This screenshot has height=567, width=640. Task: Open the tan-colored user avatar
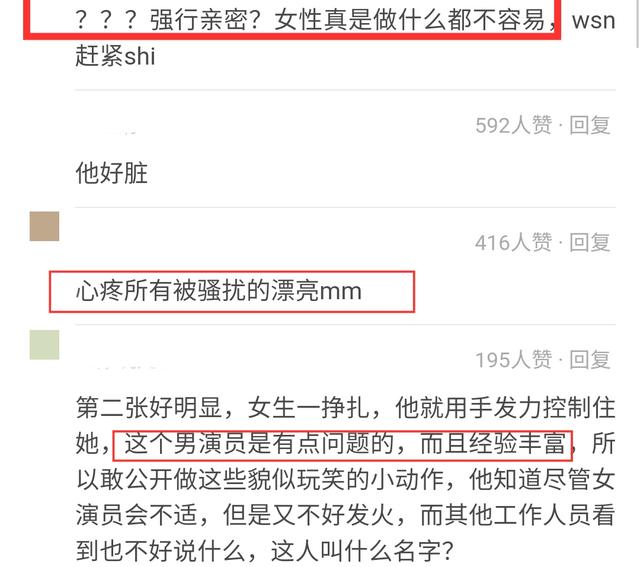pyautogui.click(x=44, y=226)
